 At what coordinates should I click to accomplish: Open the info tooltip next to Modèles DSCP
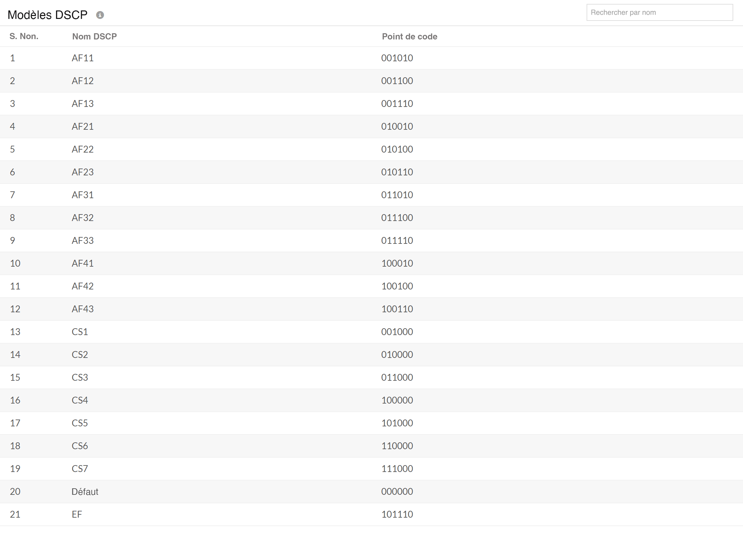(x=100, y=15)
